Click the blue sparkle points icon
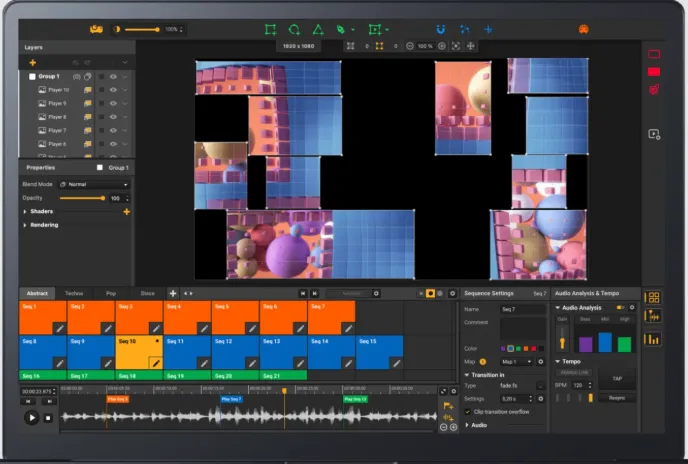Screen dimensions: 688x464 [464, 29]
